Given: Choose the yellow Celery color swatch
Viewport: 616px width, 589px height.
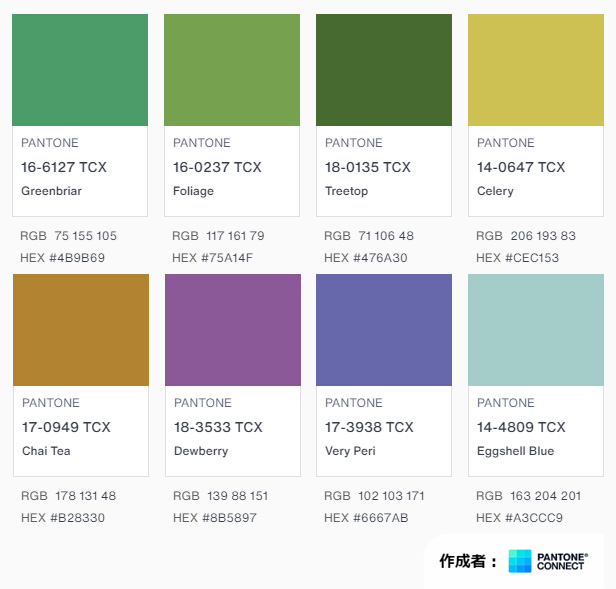Looking at the screenshot, I should (x=536, y=70).
